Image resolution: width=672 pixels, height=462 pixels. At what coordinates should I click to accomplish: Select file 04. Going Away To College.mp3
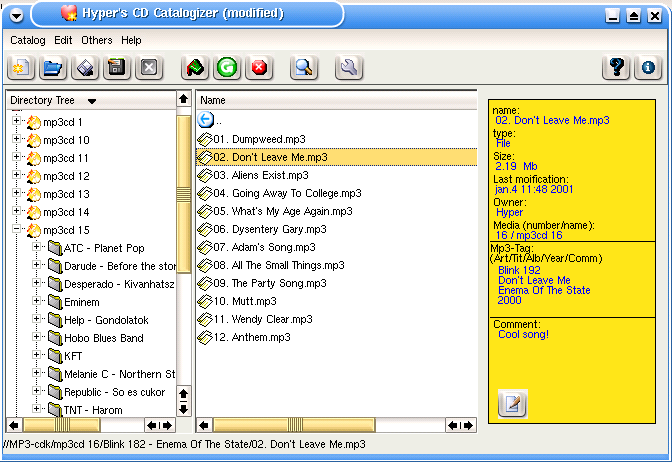coord(287,193)
